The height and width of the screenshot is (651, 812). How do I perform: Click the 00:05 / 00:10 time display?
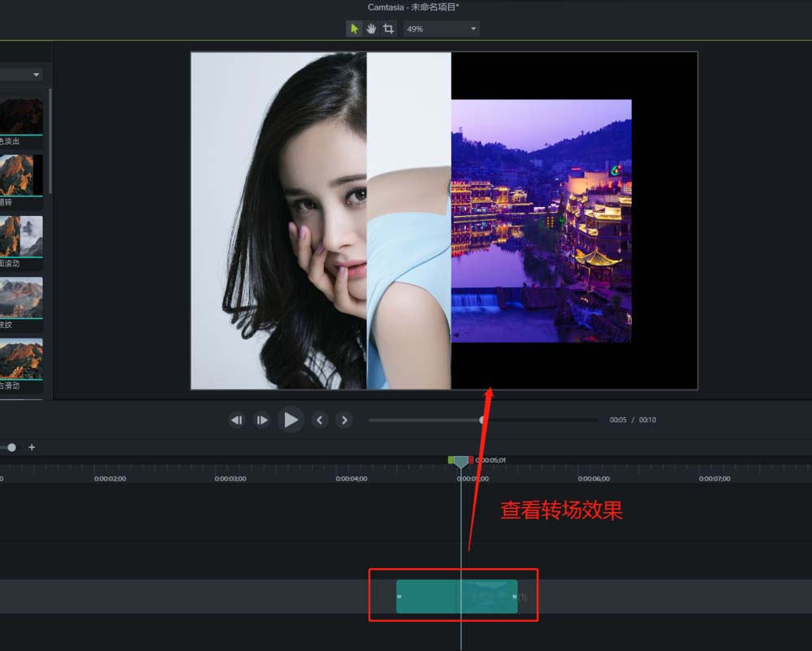(x=634, y=420)
